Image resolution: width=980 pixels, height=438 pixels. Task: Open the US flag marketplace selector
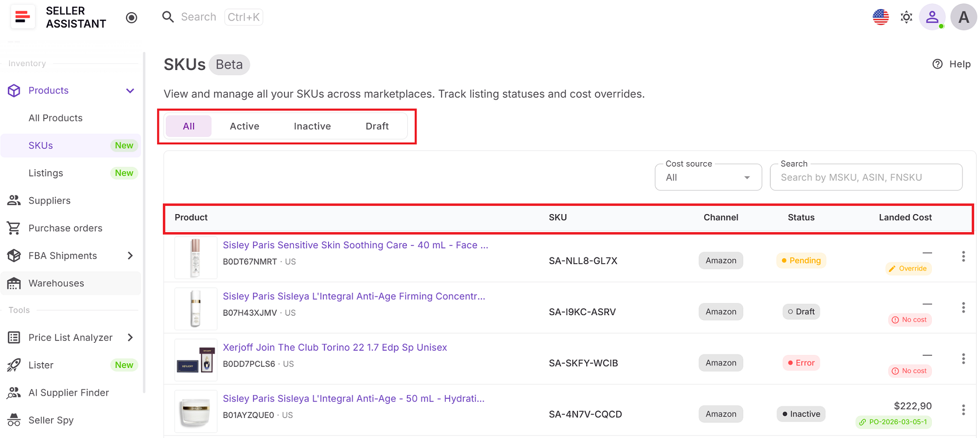[880, 17]
